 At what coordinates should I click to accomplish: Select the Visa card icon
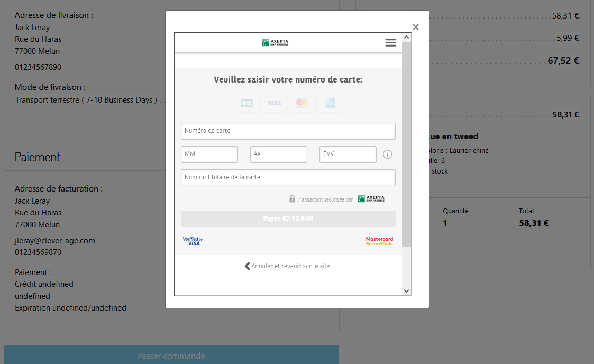[x=275, y=103]
